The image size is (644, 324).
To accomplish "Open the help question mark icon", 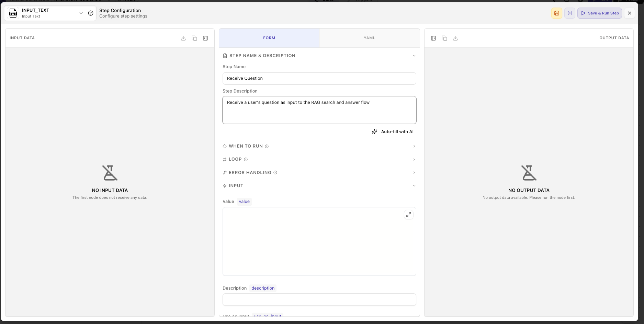I will [x=91, y=13].
